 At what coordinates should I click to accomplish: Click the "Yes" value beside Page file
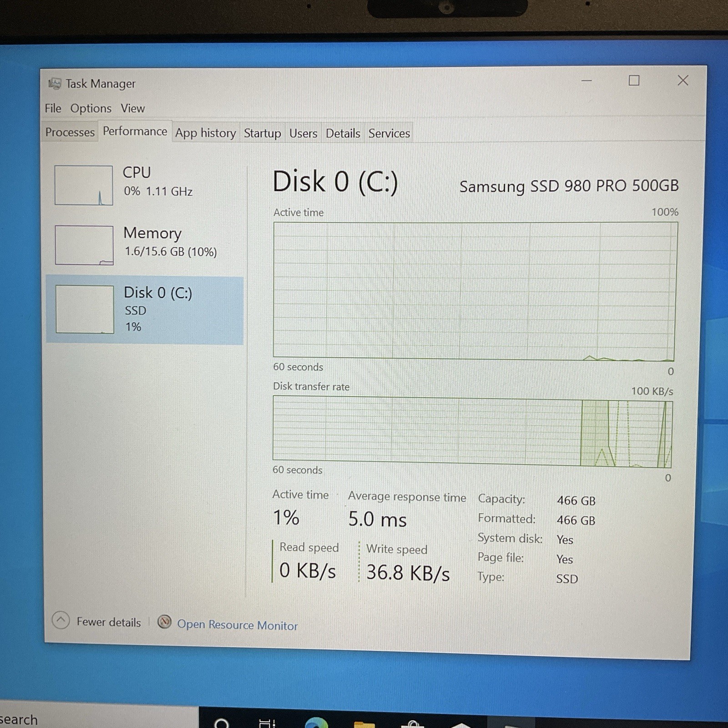pyautogui.click(x=565, y=559)
